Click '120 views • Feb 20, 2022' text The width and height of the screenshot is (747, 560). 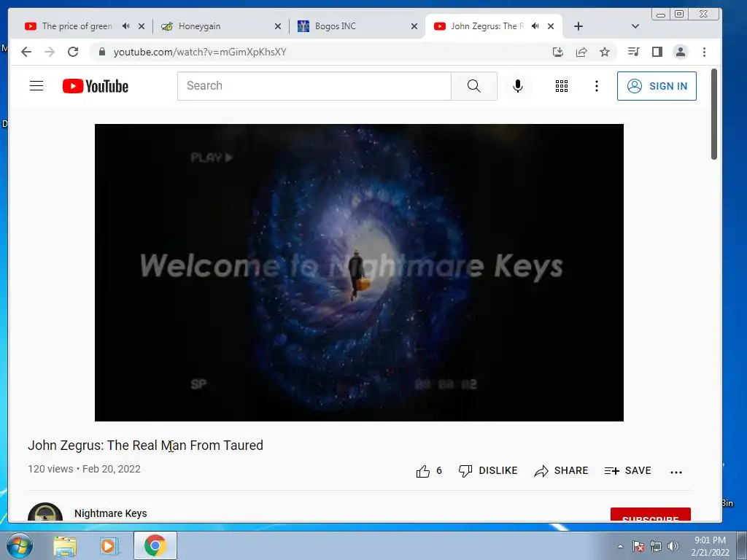84,469
